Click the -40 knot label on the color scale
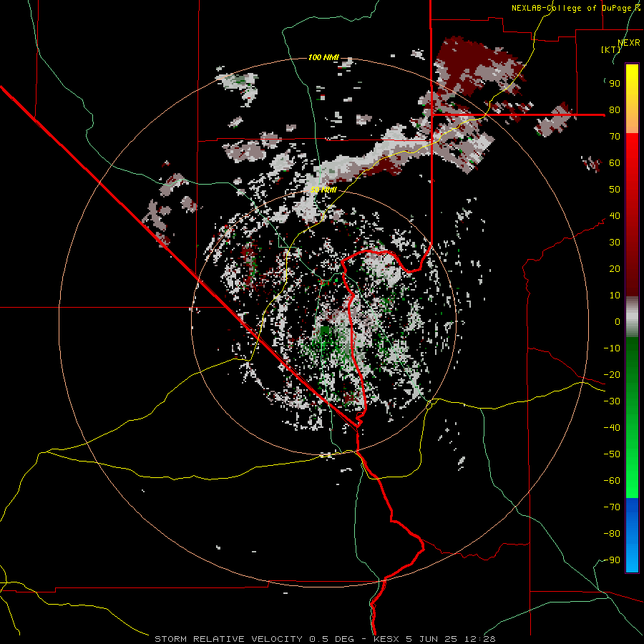This screenshot has width=644, height=644. (612, 428)
